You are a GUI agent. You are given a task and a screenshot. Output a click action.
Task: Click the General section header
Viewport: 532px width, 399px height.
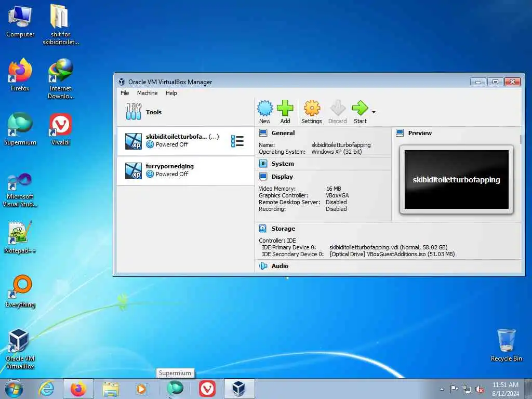coord(283,133)
